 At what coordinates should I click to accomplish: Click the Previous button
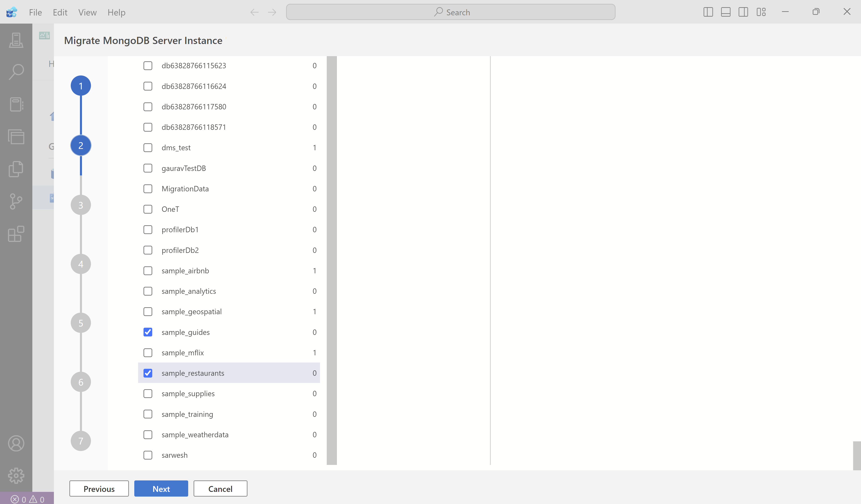coord(99,489)
